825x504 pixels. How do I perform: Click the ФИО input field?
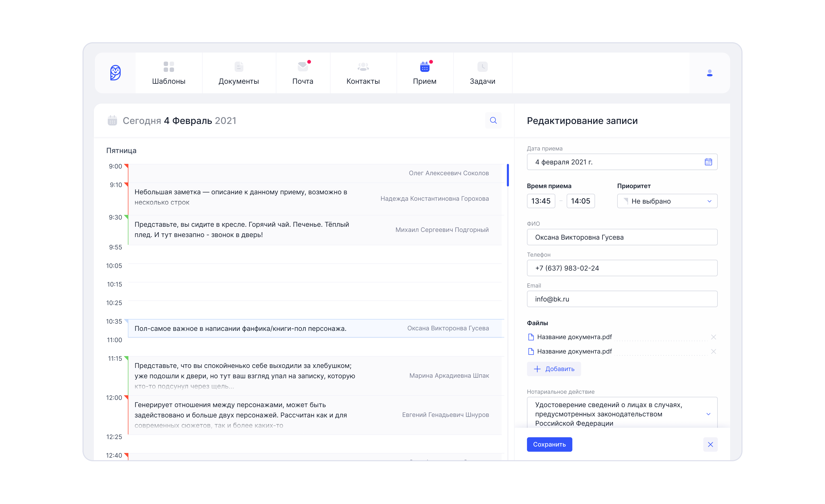point(622,237)
